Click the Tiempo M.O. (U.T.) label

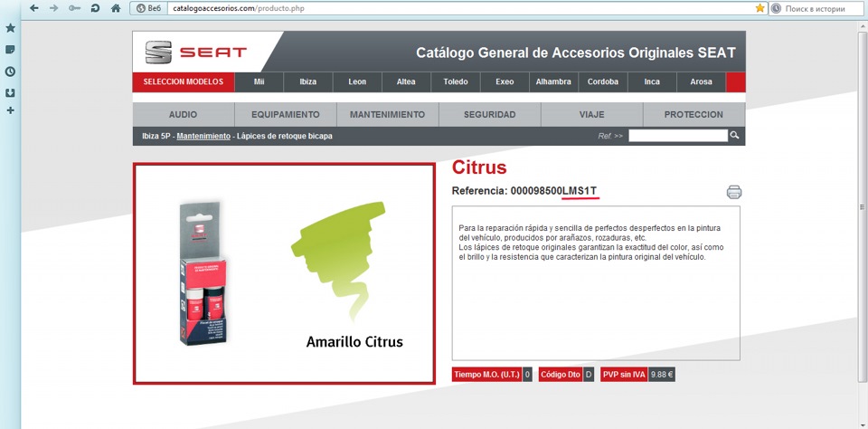[487, 375]
